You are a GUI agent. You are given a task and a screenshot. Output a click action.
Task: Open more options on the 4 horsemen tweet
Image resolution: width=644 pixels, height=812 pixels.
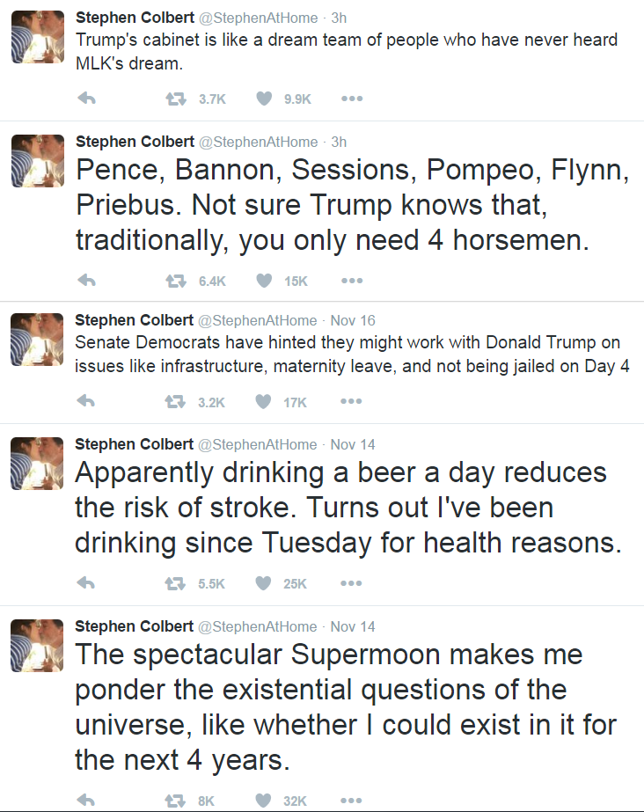352,282
